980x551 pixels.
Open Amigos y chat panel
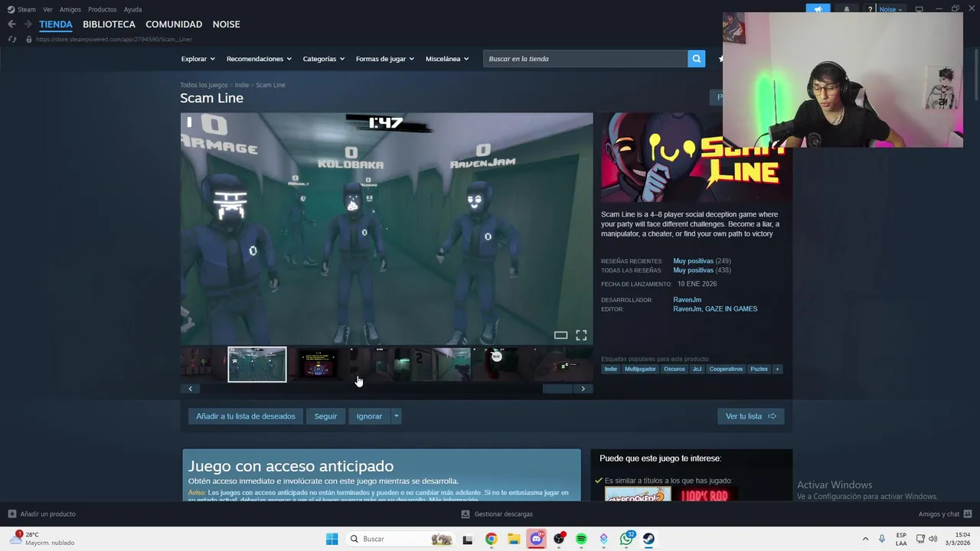(945, 514)
